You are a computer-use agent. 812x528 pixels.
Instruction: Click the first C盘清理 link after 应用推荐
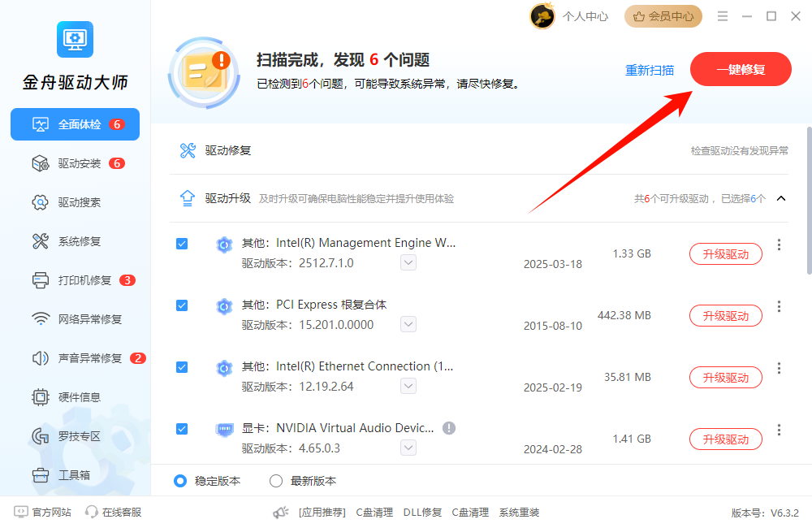coord(374,513)
